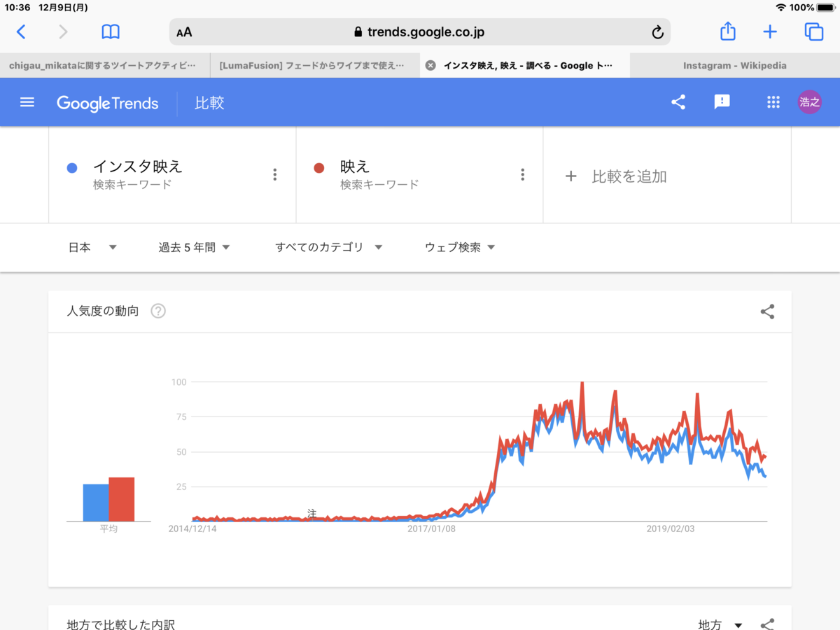The width and height of the screenshot is (840, 630).
Task: Open help icon beside 人気度の動向
Action: point(158,311)
